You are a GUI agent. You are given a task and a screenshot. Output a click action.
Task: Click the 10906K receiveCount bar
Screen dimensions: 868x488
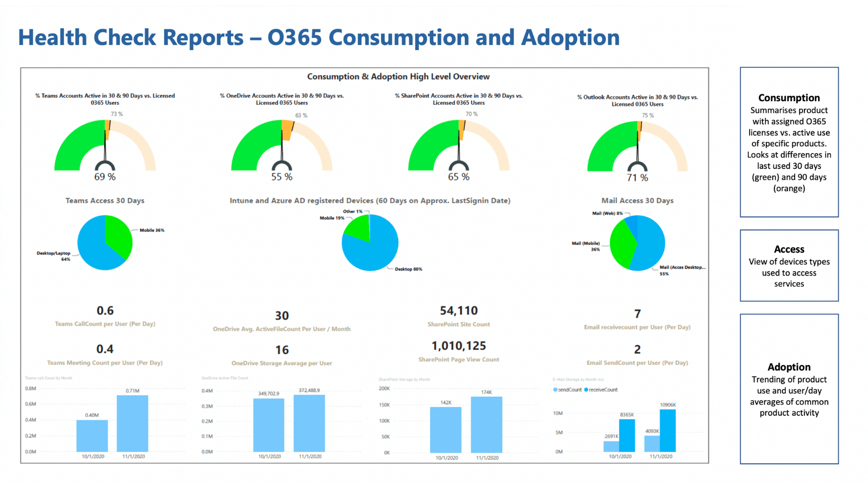point(668,431)
